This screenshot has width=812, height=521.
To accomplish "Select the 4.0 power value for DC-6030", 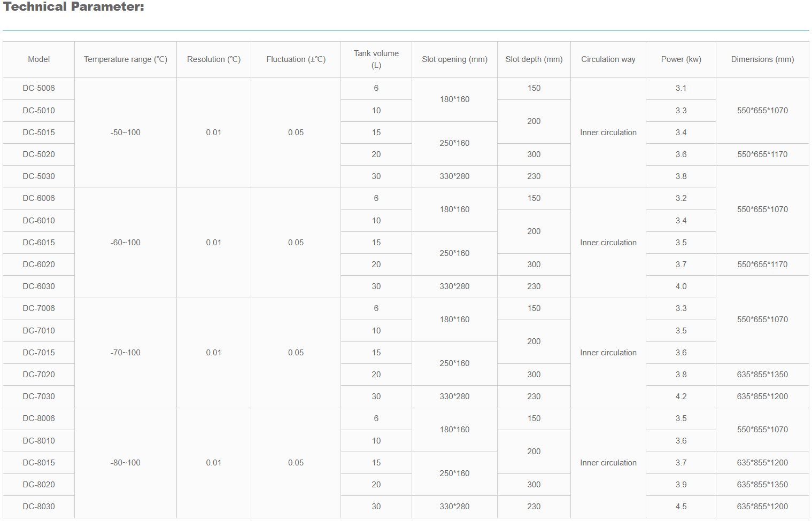I will point(681,286).
